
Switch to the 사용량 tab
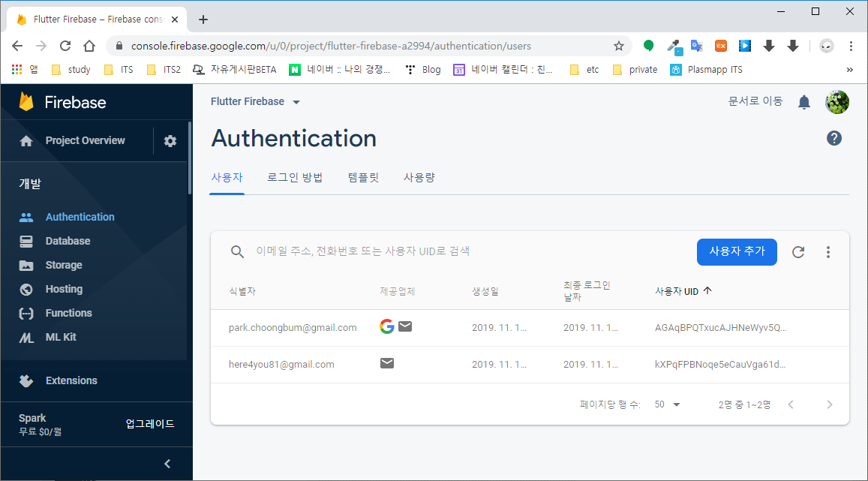[x=419, y=178]
